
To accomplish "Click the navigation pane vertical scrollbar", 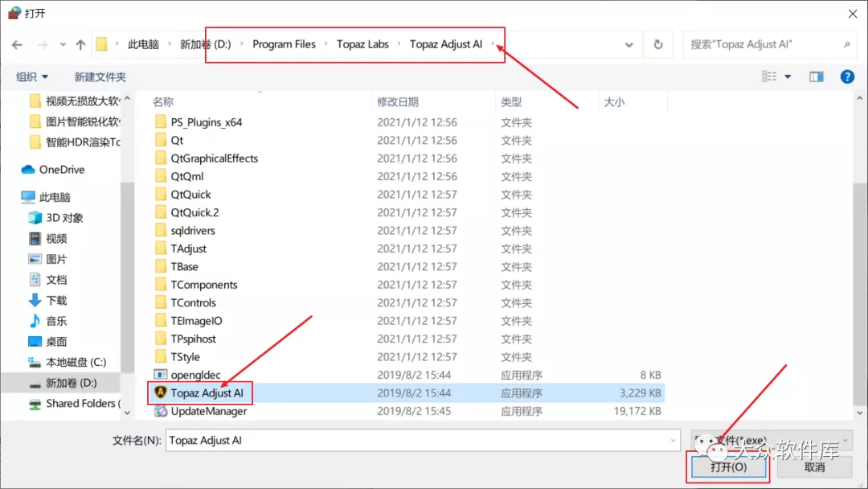I will [x=126, y=241].
